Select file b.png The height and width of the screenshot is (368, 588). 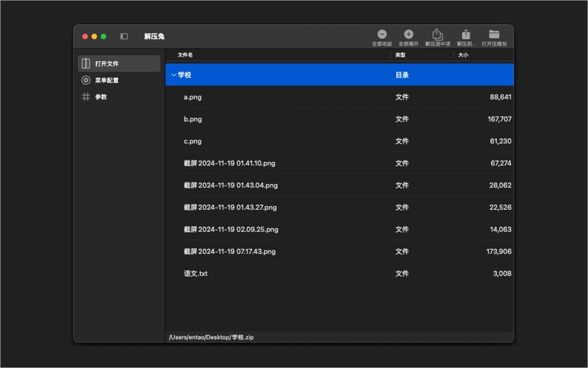(193, 119)
